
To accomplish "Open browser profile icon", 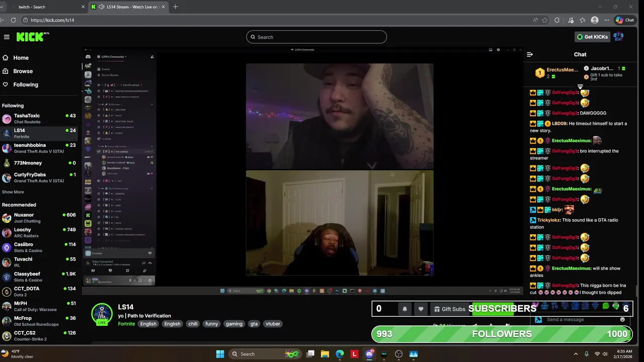I will click(x=595, y=20).
